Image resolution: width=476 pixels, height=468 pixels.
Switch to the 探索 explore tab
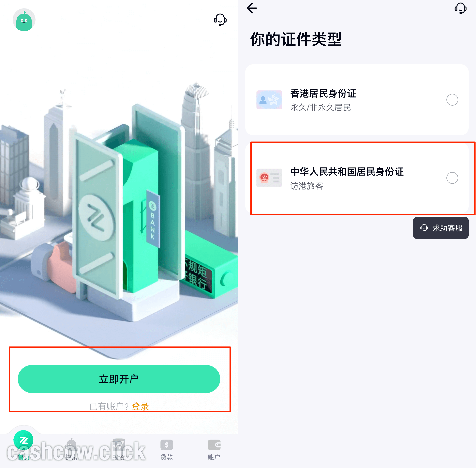[x=71, y=450]
